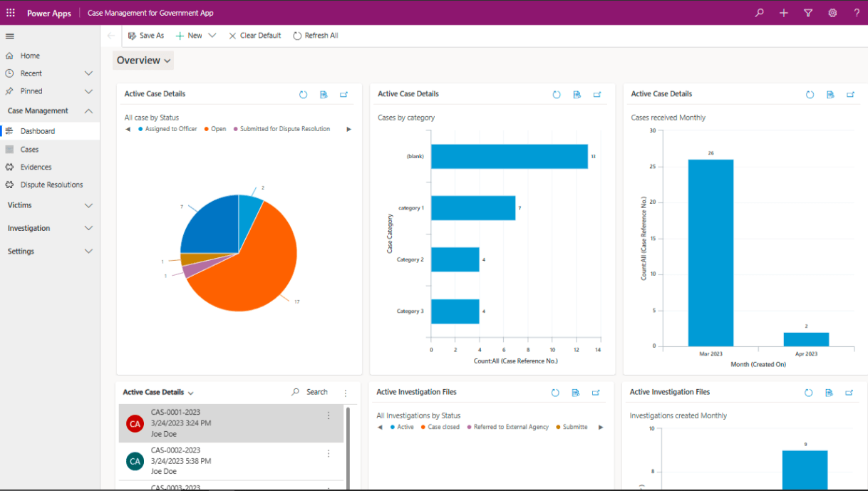
Task: Expand the Cases received Monthly chart
Action: pyautogui.click(x=850, y=94)
